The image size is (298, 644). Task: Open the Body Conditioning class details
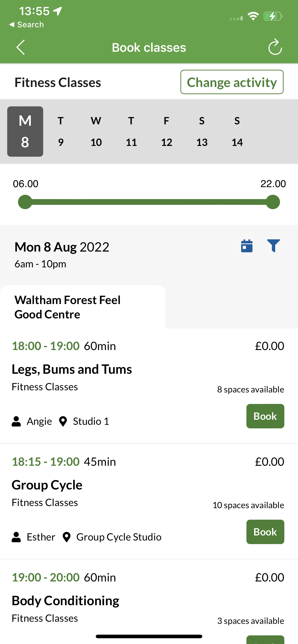click(65, 600)
